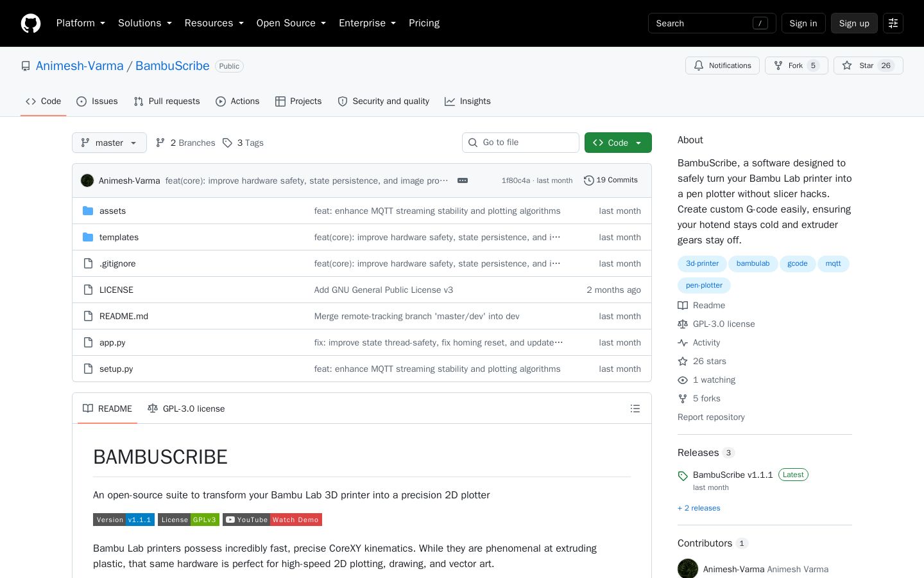Focus the top Search field

coord(712,23)
